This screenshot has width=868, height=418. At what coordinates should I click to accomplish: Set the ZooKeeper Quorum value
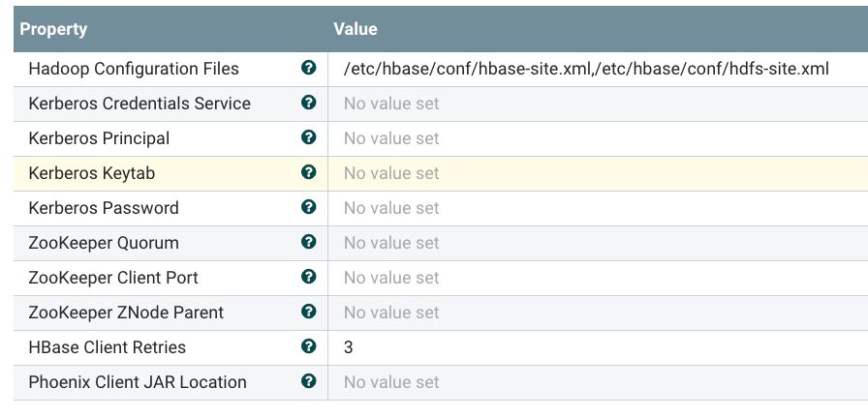coord(392,243)
